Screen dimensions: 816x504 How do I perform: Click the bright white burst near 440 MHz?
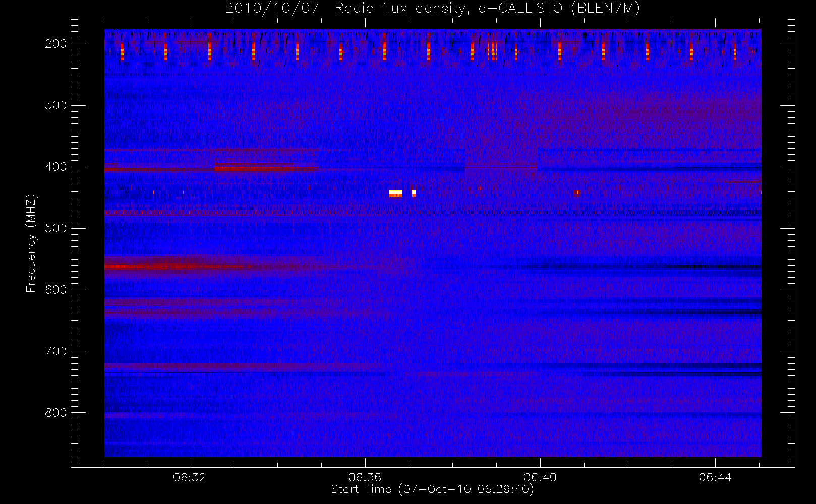point(395,193)
